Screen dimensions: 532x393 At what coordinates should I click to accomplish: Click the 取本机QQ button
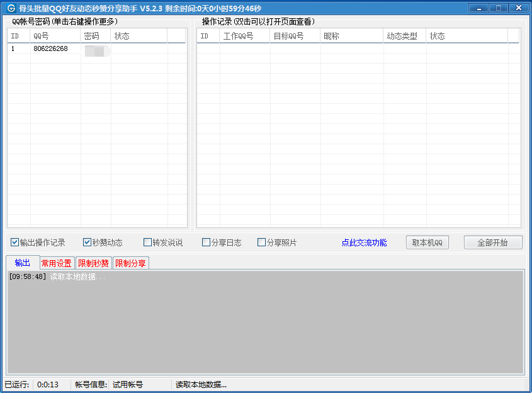pos(427,242)
